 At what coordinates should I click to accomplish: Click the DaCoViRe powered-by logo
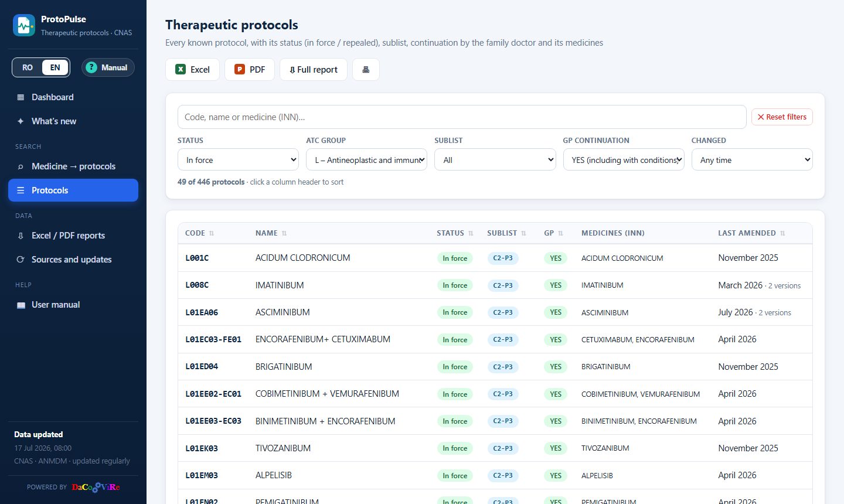(96, 487)
